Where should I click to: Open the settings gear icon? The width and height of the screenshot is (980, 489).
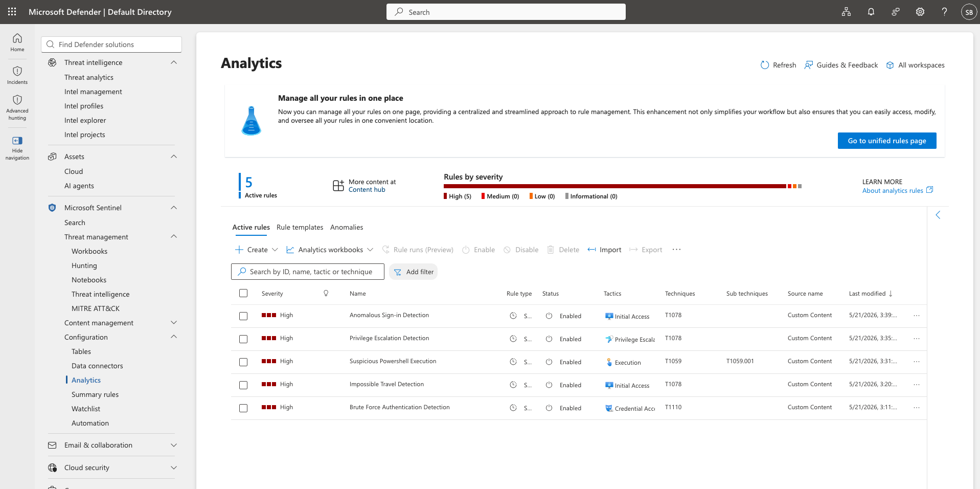pyautogui.click(x=920, y=12)
